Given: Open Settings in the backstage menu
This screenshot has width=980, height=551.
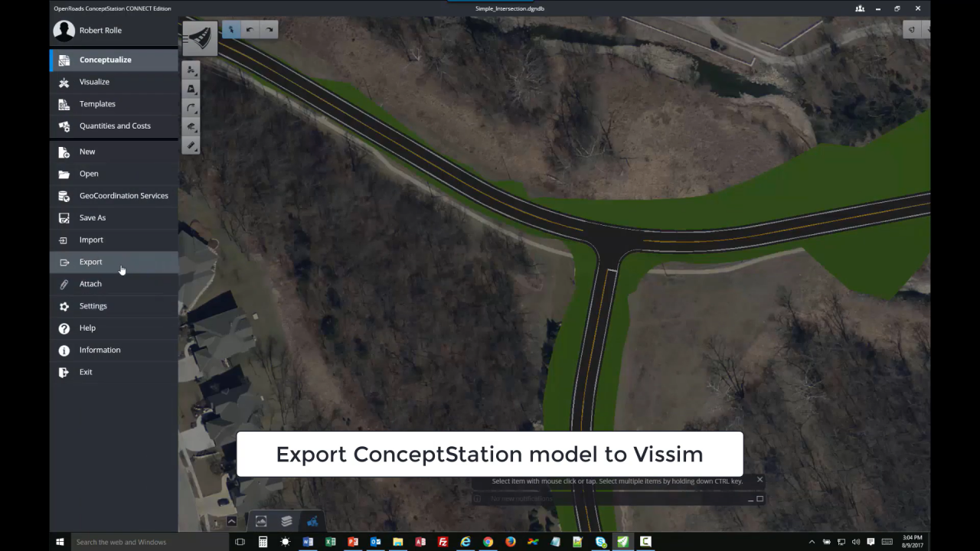Looking at the screenshot, I should click(x=114, y=306).
